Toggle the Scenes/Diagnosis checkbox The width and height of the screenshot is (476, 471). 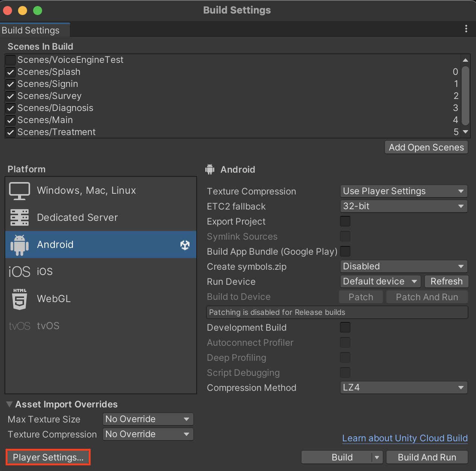point(11,108)
